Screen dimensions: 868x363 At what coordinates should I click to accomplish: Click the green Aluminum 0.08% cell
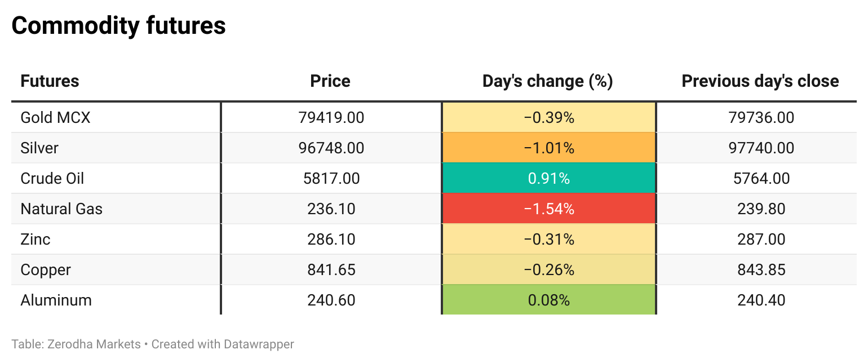click(549, 300)
